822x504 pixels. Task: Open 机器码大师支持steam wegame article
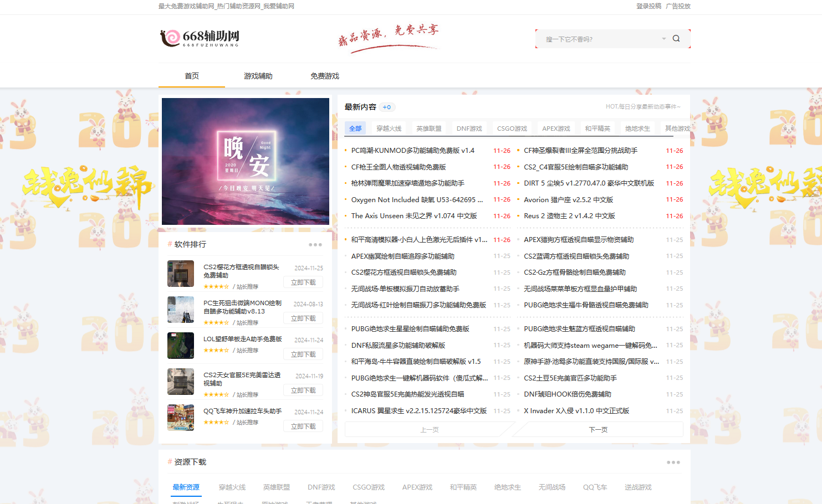(x=590, y=346)
